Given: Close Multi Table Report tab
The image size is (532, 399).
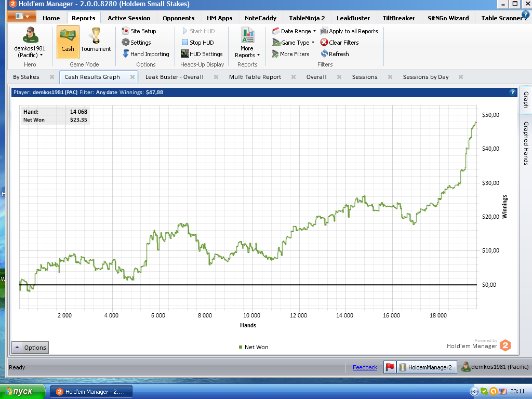Looking at the screenshot, I should (294, 77).
